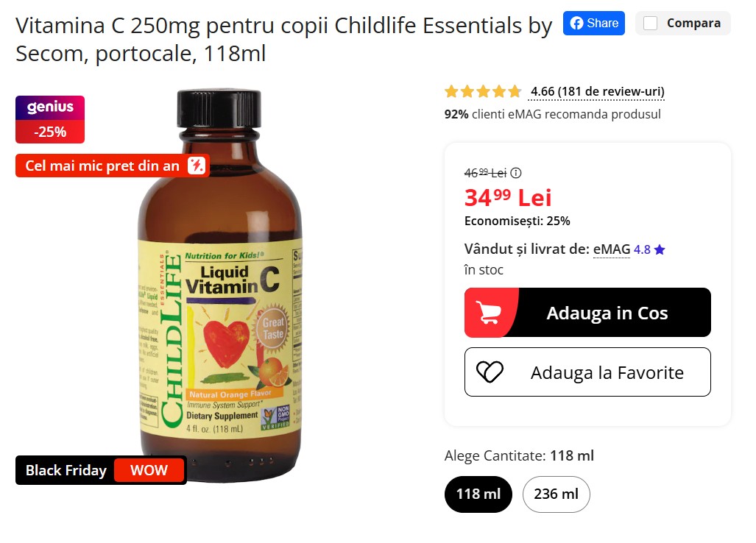The height and width of the screenshot is (543, 756).
Task: Click the gold star rating icons
Action: coord(483,92)
